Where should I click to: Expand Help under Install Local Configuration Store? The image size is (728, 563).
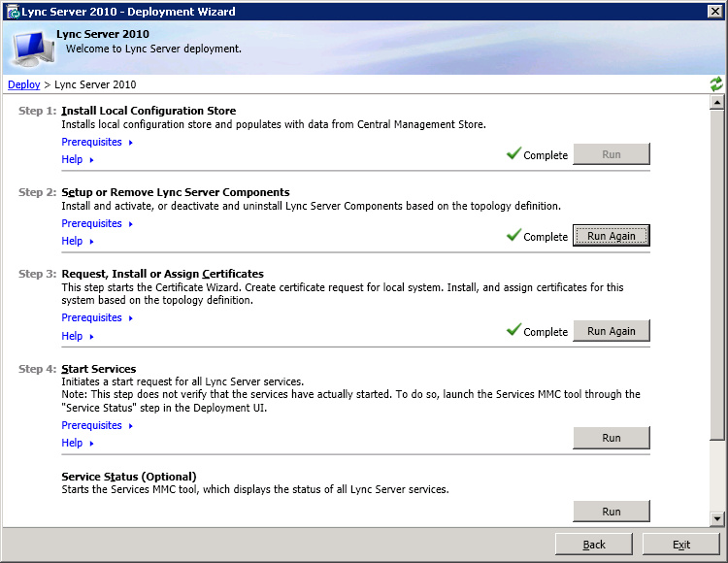tap(78, 159)
